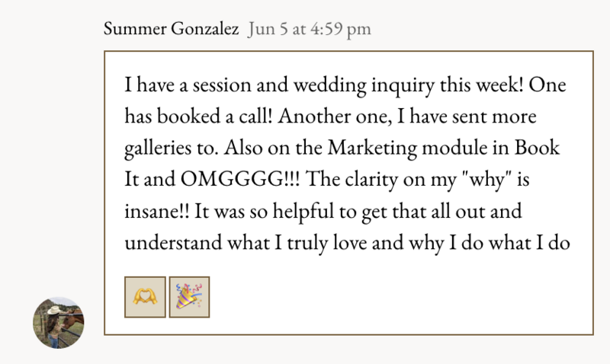The height and width of the screenshot is (364, 610).
Task: Click the heart hands reaction emoji
Action: [145, 297]
